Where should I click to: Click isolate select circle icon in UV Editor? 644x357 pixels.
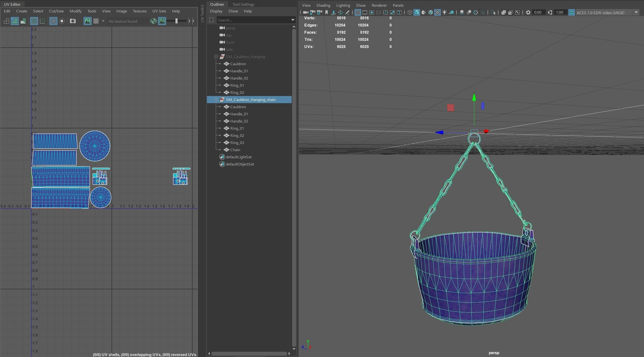pyautogui.click(x=62, y=21)
